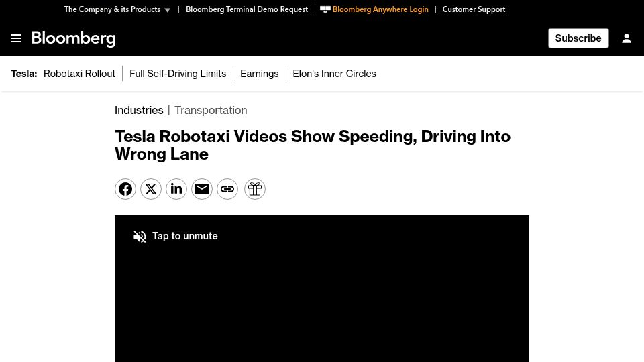The height and width of the screenshot is (362, 644).
Task: Go to the Transportation subsection
Action: click(x=211, y=110)
